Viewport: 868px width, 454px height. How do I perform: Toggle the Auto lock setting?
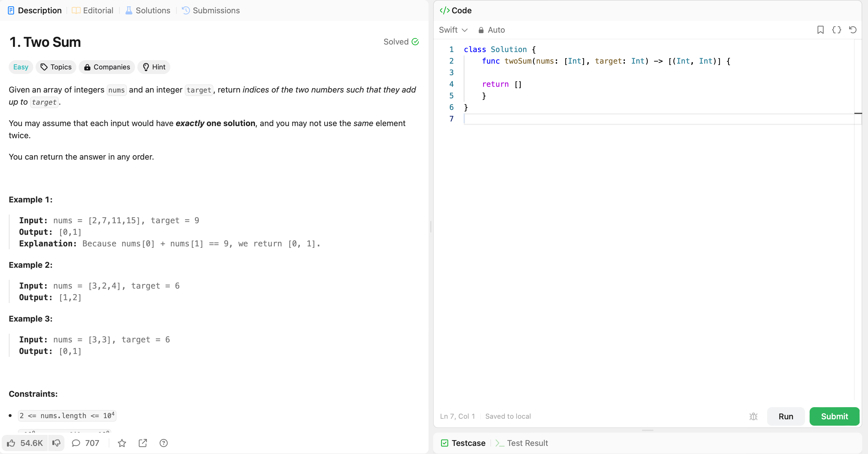492,30
